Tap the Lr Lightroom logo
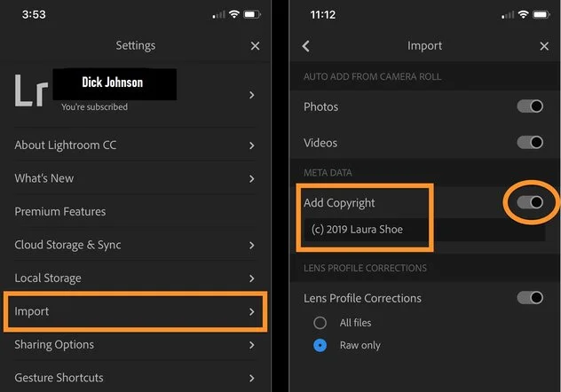 tap(31, 90)
